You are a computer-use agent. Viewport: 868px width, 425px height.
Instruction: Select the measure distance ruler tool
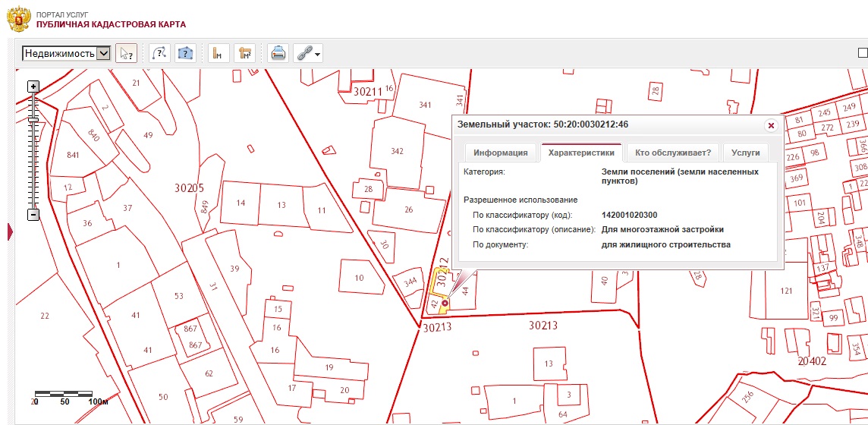[219, 53]
